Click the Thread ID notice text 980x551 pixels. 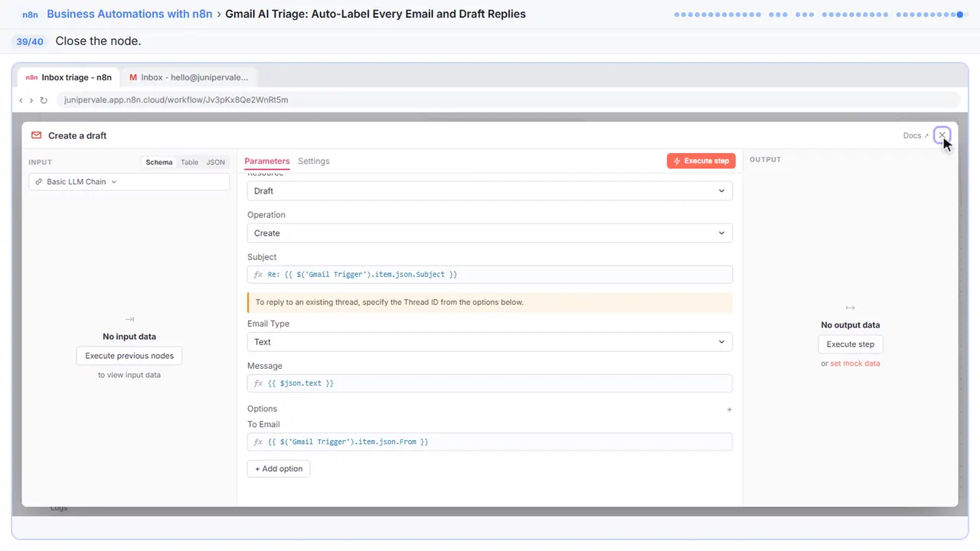point(389,302)
